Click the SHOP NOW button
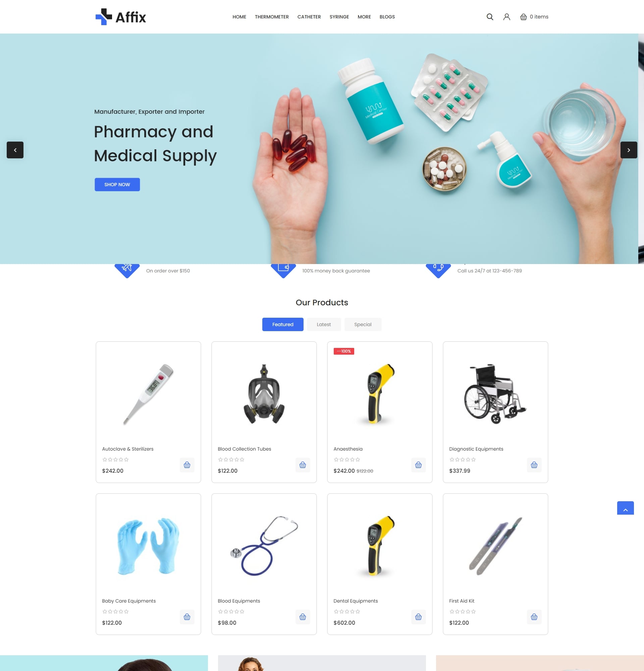Image resolution: width=644 pixels, height=671 pixels. tap(117, 185)
